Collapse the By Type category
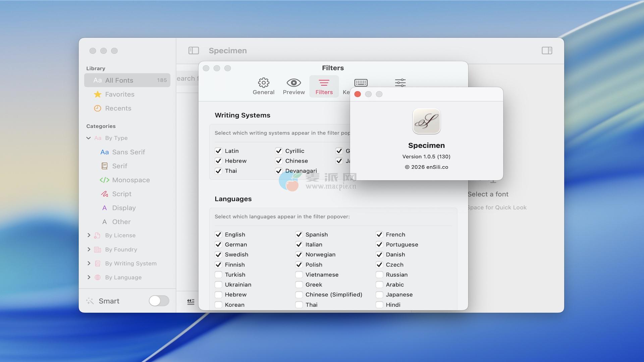The width and height of the screenshot is (644, 362). [x=89, y=138]
